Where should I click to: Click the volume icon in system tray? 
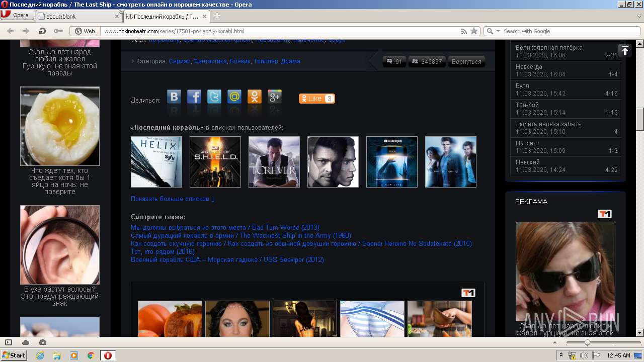584,355
